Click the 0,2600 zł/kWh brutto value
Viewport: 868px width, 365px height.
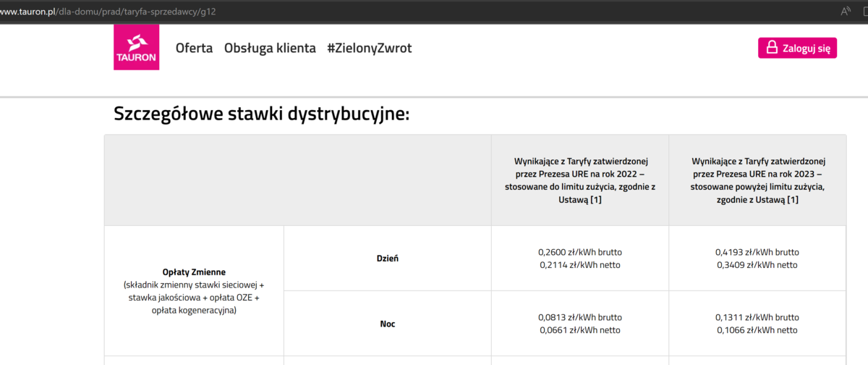(579, 252)
